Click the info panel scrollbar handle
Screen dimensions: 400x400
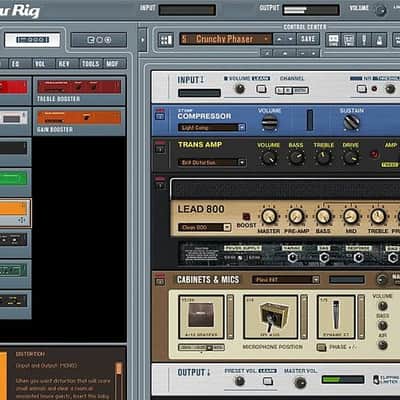point(118,368)
